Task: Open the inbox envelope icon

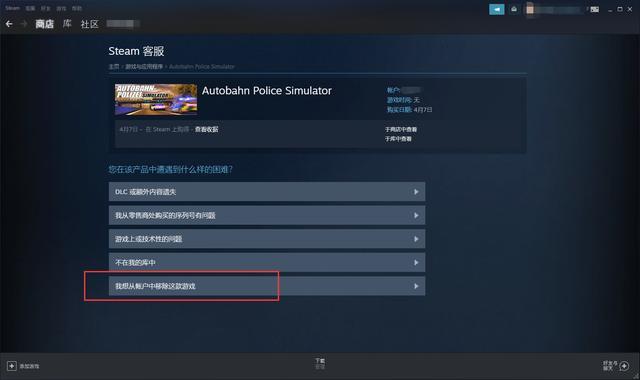Action: tap(514, 9)
